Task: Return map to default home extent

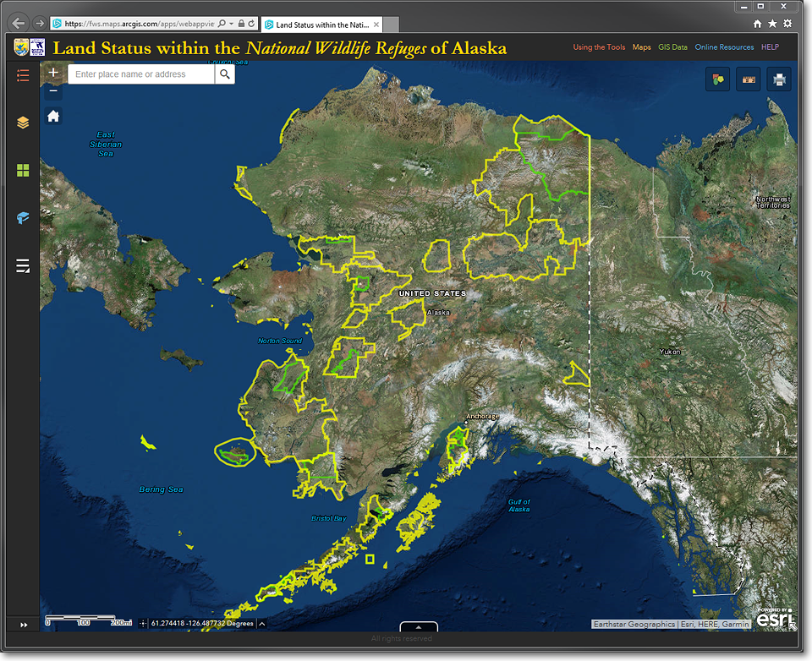Action: click(x=53, y=116)
